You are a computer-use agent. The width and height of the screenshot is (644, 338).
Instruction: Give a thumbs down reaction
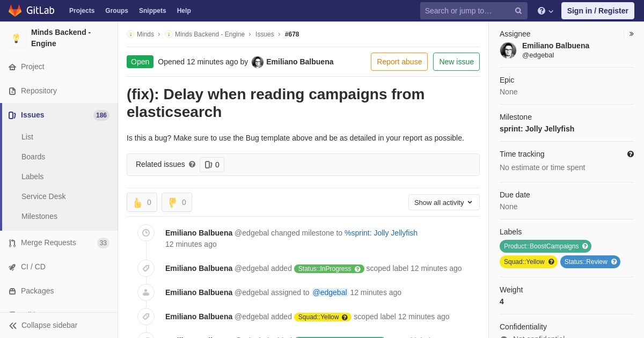point(177,202)
